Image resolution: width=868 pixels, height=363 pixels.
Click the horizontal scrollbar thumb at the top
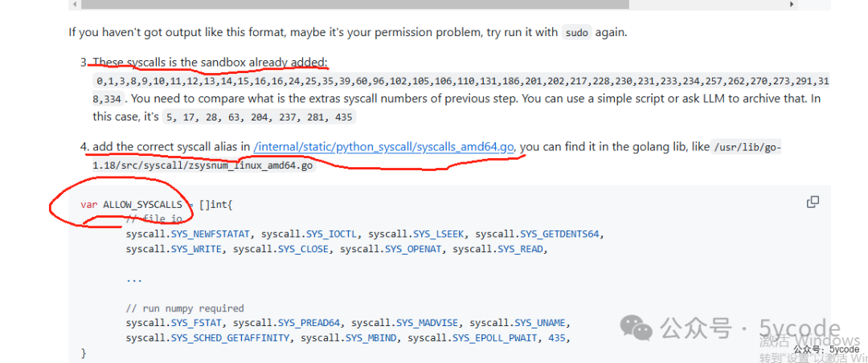click(355, 4)
